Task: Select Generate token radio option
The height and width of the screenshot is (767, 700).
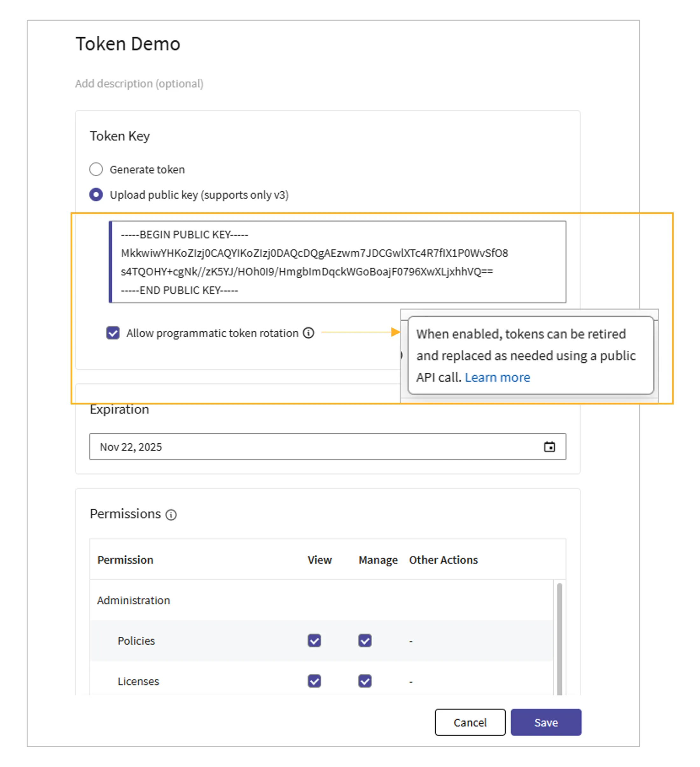Action: tap(96, 169)
